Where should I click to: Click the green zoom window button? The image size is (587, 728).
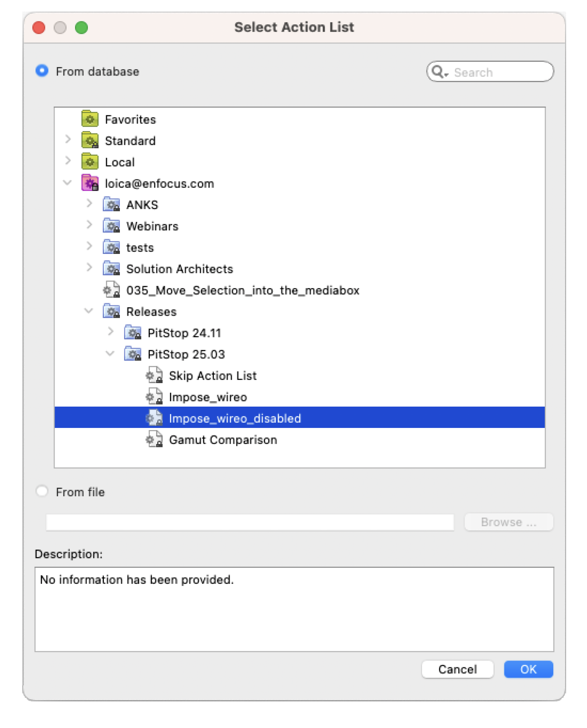pyautogui.click(x=82, y=28)
